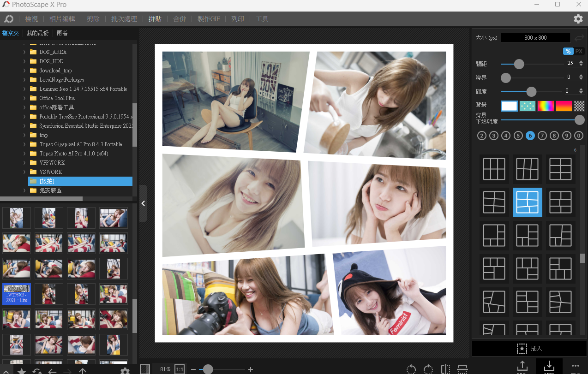588x374 pixels.
Task: Pick the white background swatch
Action: pyautogui.click(x=509, y=106)
